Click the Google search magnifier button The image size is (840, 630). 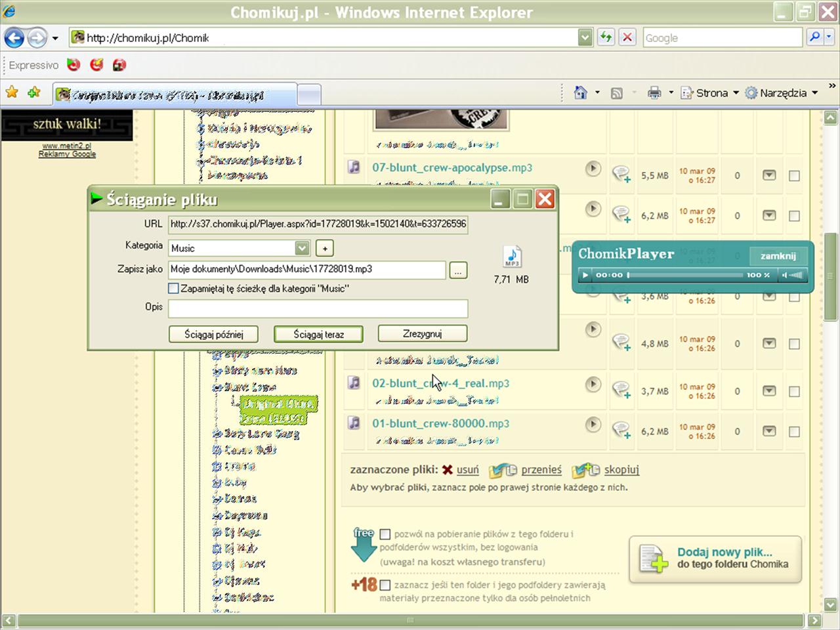click(814, 37)
